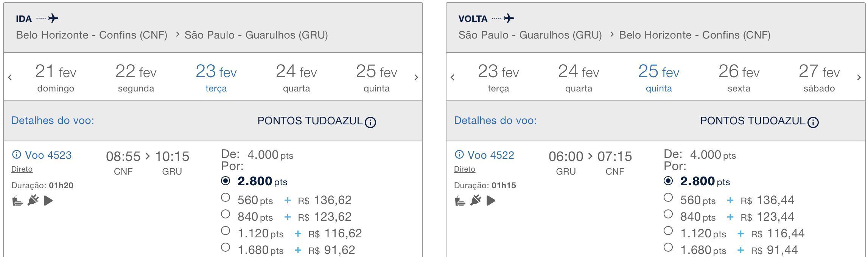Click power plug icon for flight 4522

476,200
